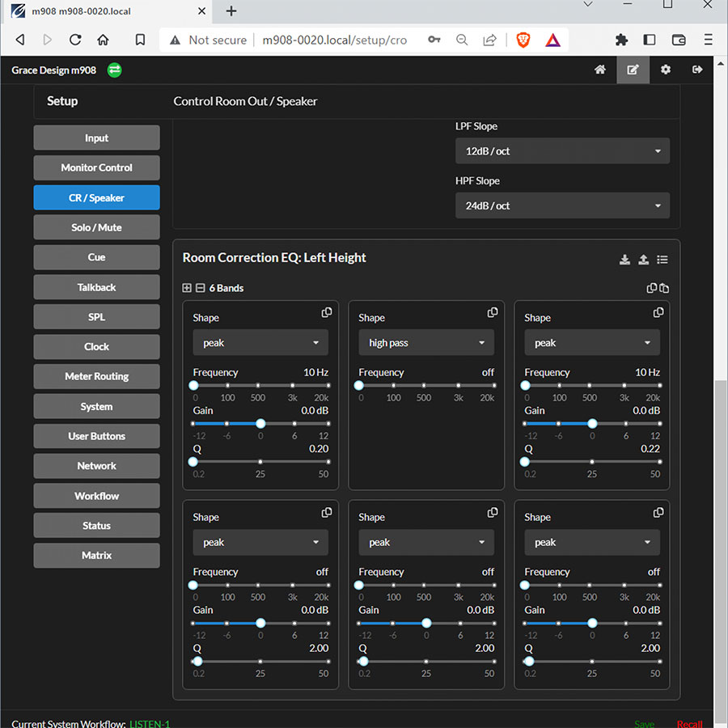The width and height of the screenshot is (728, 728).
Task: Add an EQ band with plus icon
Action: (x=187, y=288)
